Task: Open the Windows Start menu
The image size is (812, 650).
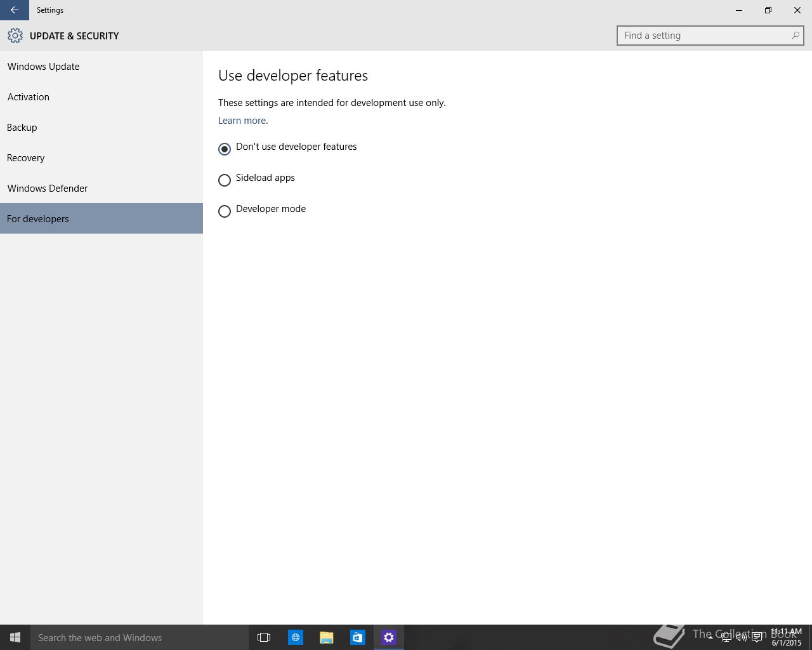Action: tap(15, 637)
